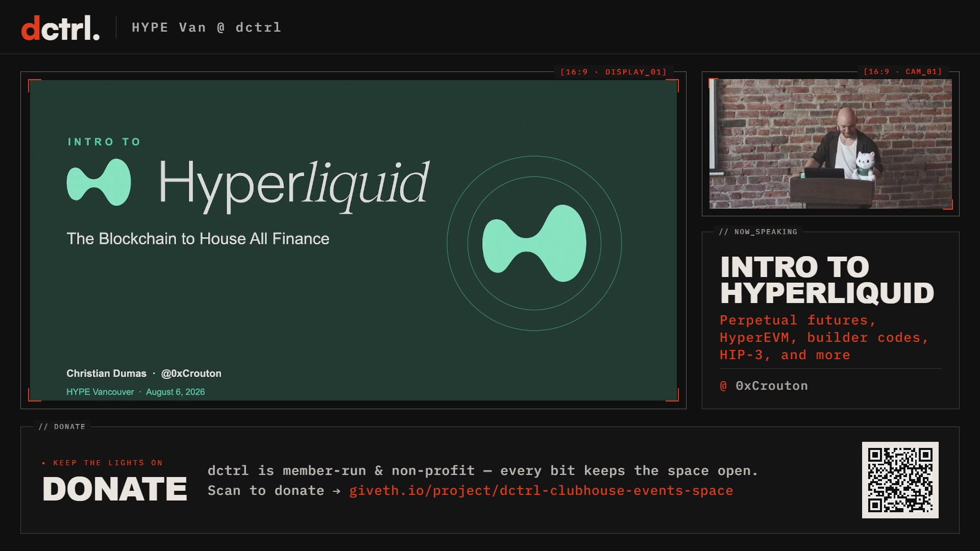Click the donate QR code
The image size is (980, 551).
tap(900, 480)
